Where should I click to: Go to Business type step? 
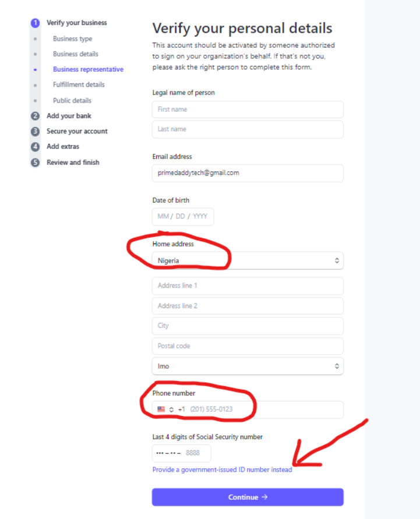(x=72, y=38)
